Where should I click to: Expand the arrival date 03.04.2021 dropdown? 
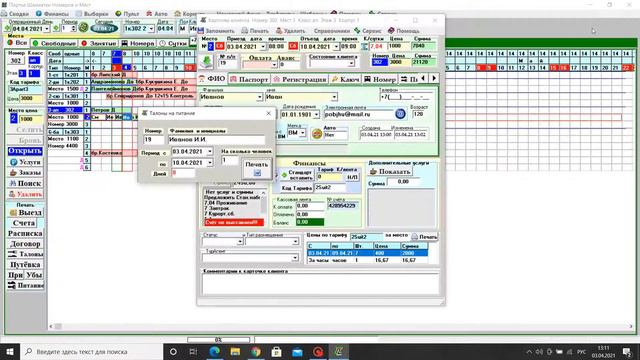(x=262, y=47)
